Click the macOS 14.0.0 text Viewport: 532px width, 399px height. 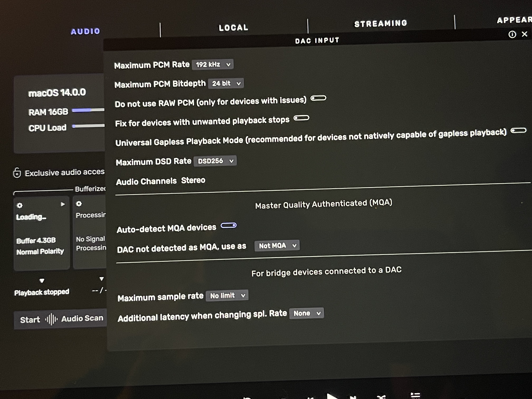(x=57, y=93)
